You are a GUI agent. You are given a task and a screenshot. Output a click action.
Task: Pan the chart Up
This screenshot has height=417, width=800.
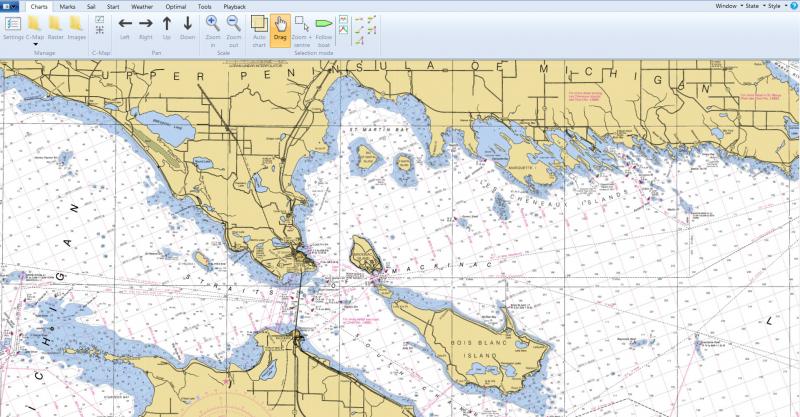[x=167, y=26]
